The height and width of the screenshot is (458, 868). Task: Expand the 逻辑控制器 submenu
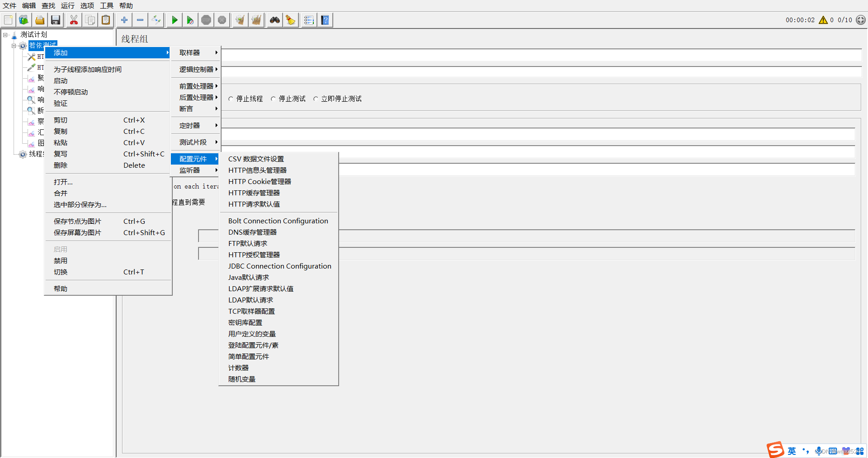196,69
